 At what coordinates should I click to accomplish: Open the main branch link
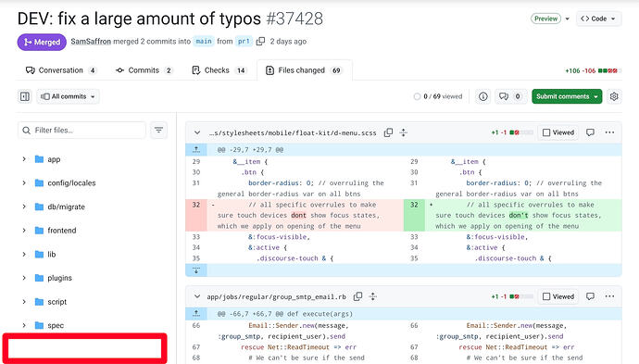(x=204, y=41)
